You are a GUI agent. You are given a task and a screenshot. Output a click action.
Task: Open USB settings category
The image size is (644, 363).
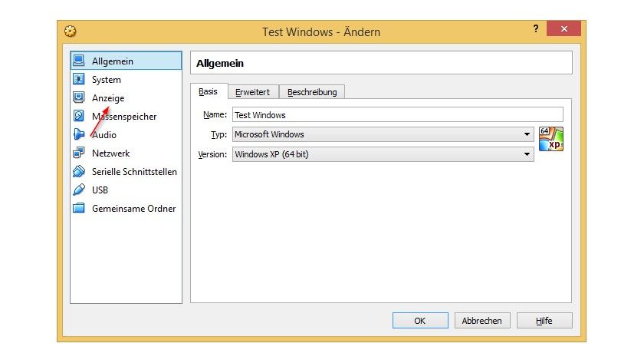coord(126,190)
